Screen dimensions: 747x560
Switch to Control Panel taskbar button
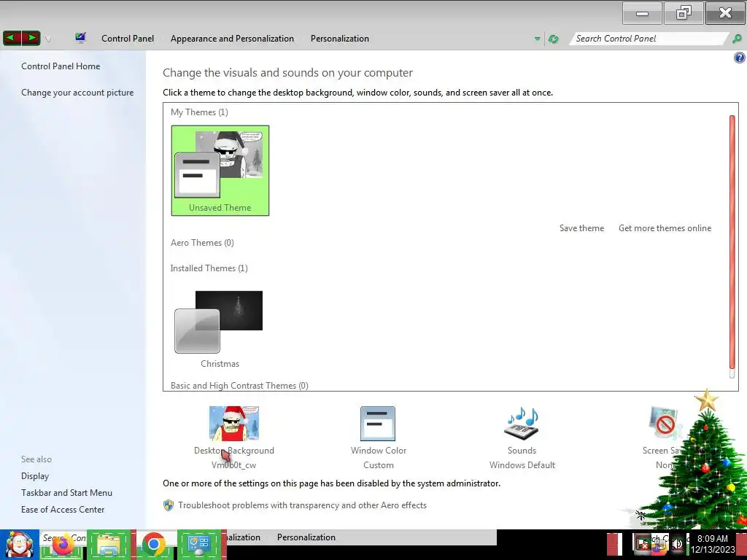(x=199, y=545)
